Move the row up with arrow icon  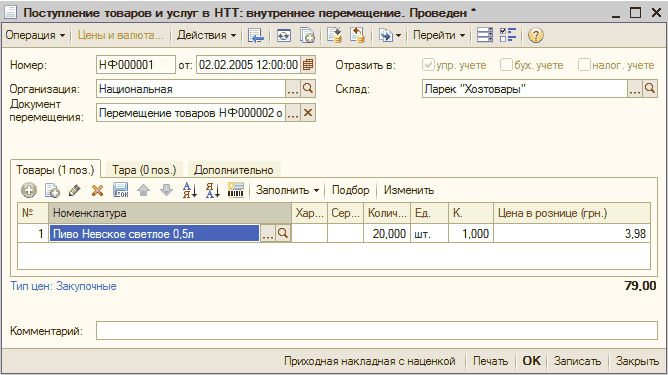click(x=144, y=190)
